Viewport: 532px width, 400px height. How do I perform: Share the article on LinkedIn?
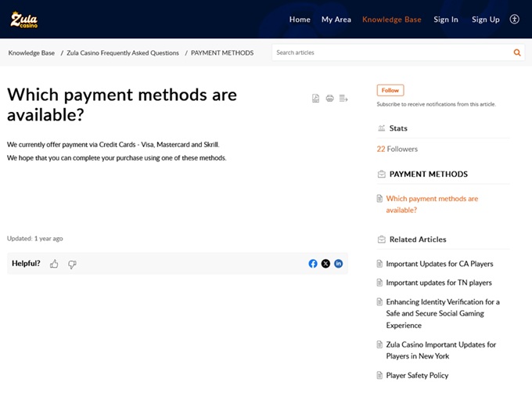pos(339,264)
